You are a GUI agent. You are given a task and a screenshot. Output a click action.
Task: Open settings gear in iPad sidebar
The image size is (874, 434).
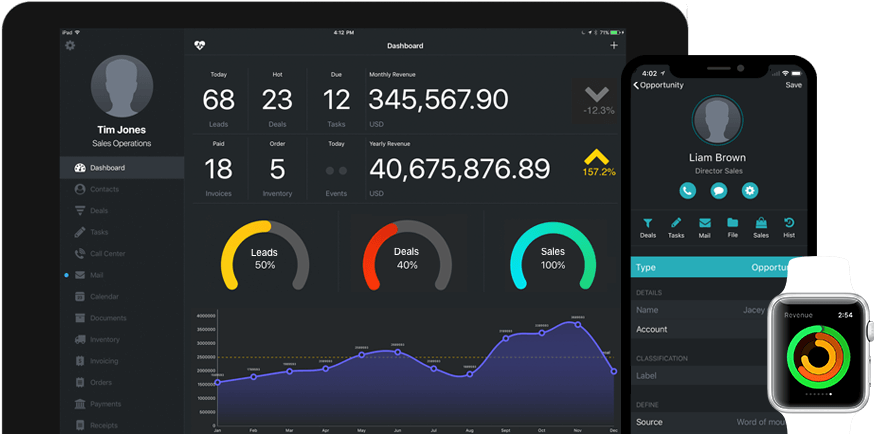click(x=70, y=46)
